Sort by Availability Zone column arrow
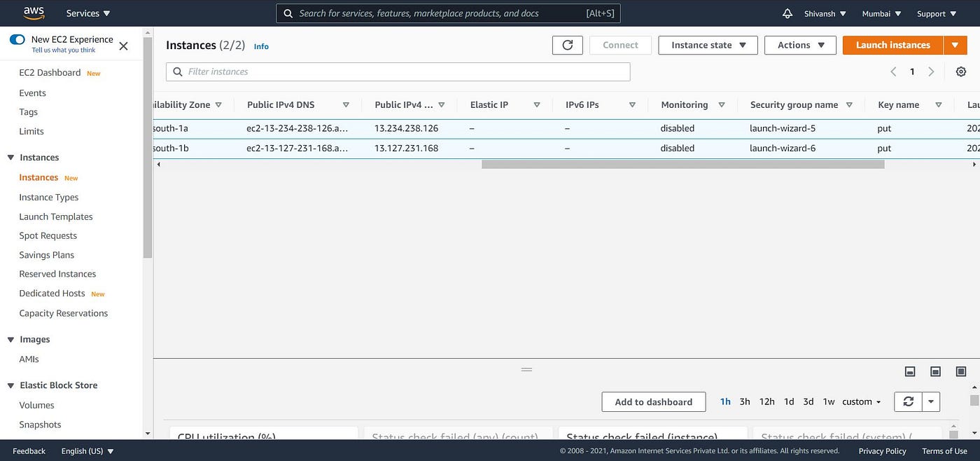Image resolution: width=980 pixels, height=461 pixels. [x=218, y=104]
